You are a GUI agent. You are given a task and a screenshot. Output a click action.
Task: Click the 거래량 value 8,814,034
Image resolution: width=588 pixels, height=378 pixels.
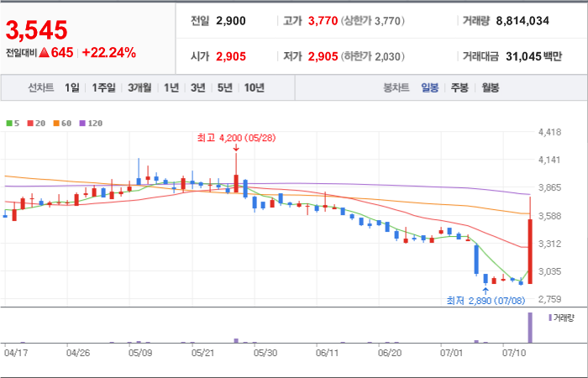[522, 21]
